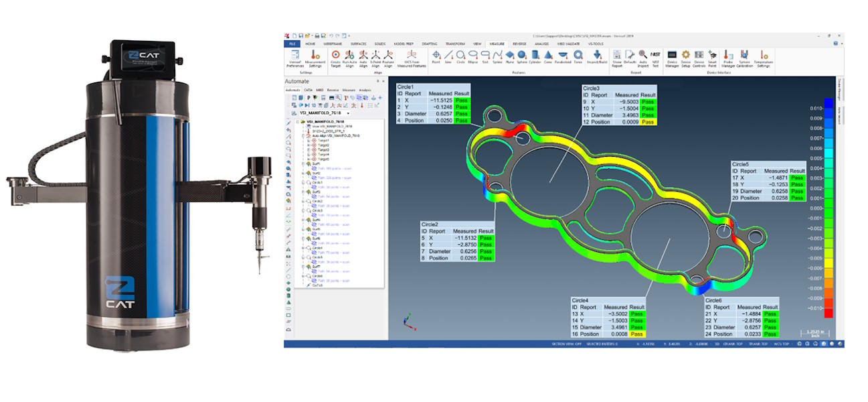Switch to the CATIA panel tab
The height and width of the screenshot is (402, 868).
point(308,89)
